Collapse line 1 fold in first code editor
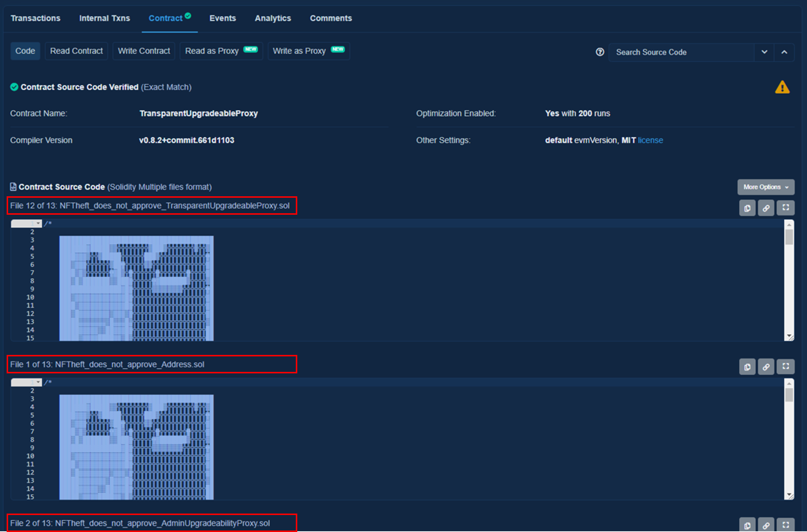Viewport: 807px width, 532px height. [38, 224]
